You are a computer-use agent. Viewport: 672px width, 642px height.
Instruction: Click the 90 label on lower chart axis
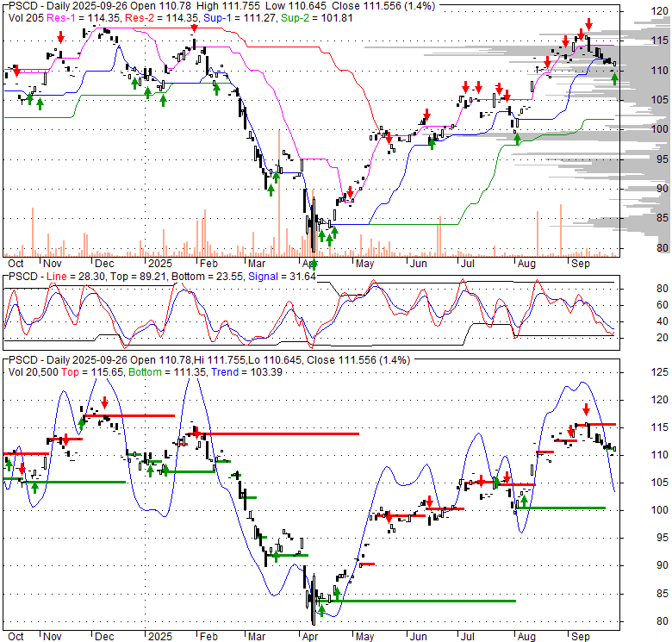coord(663,565)
